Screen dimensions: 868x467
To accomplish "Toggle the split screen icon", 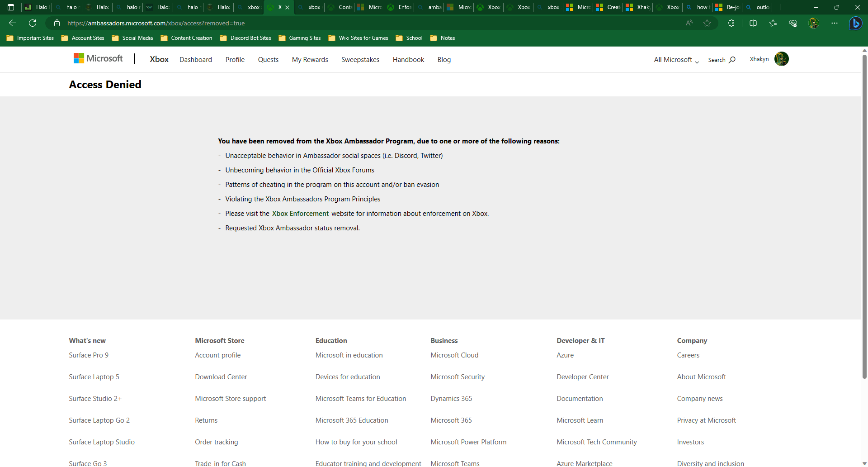I will point(753,23).
